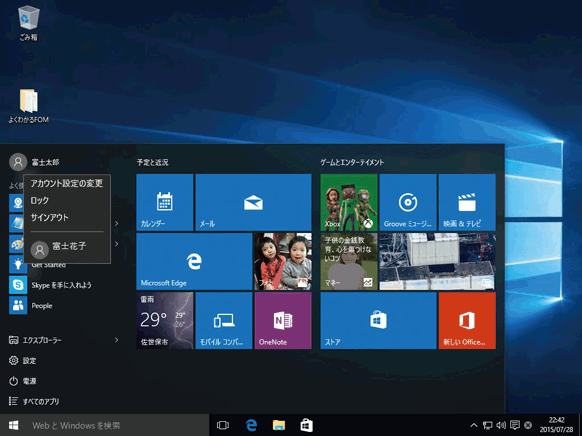
Task: Click the Web と Windows を検索 search box
Action: (x=118, y=425)
